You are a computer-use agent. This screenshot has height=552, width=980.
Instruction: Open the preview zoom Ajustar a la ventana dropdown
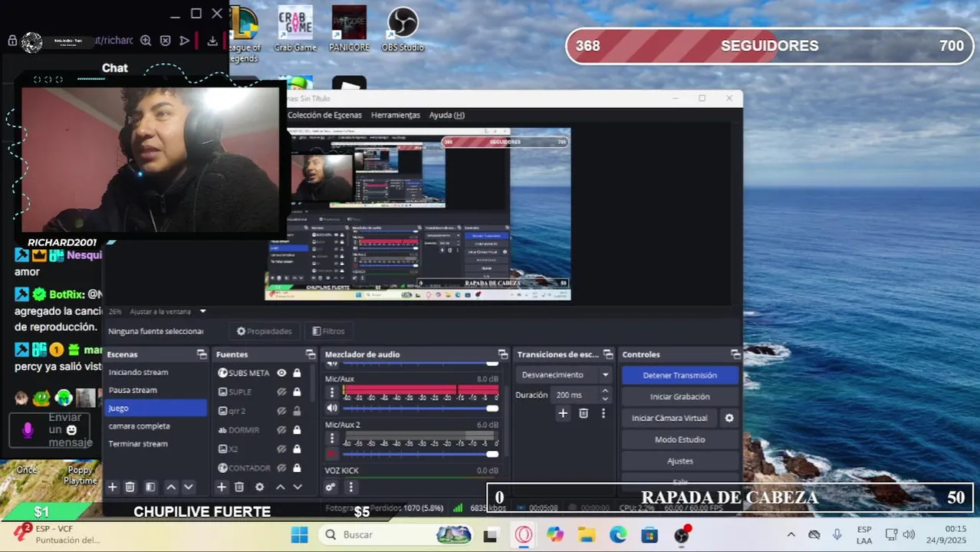[168, 311]
